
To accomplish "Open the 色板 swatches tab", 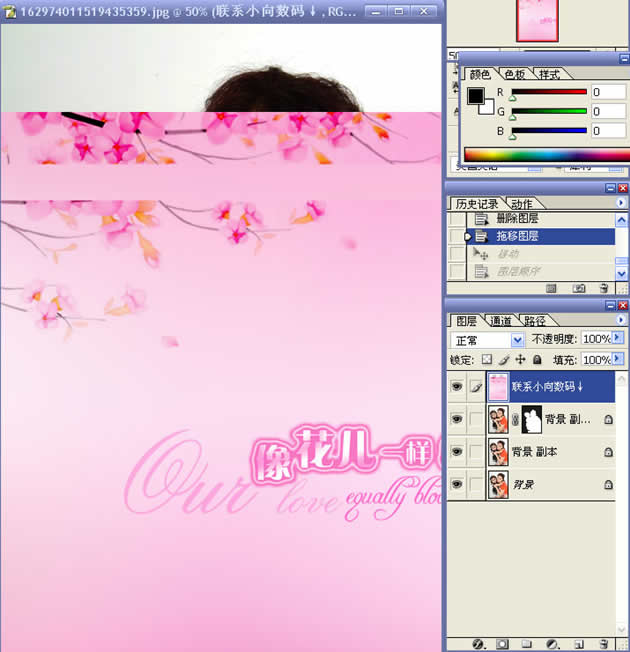I will pyautogui.click(x=515, y=74).
